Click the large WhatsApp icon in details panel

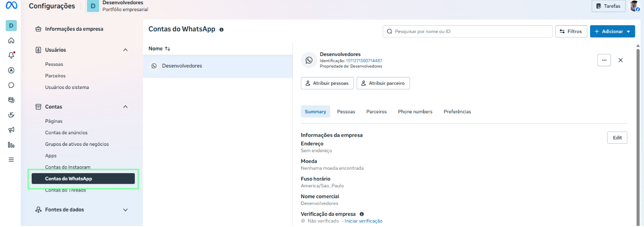tap(309, 60)
